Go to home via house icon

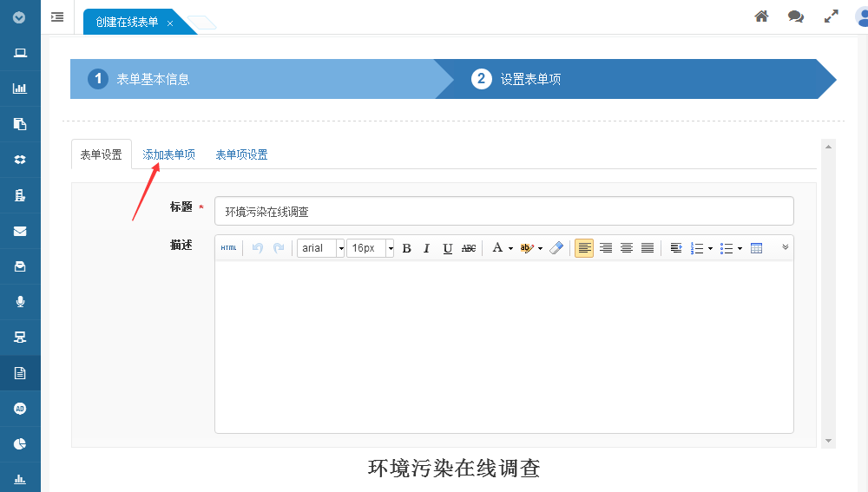coord(761,16)
